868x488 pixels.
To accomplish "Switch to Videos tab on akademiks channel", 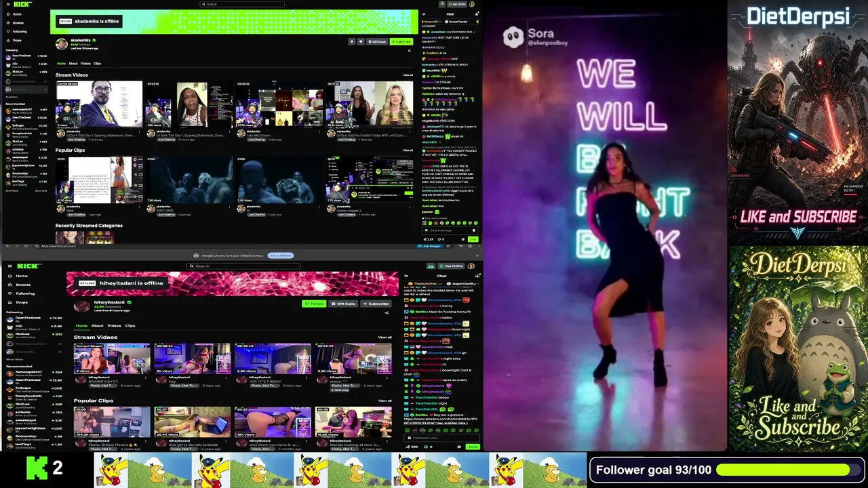I will (x=85, y=64).
